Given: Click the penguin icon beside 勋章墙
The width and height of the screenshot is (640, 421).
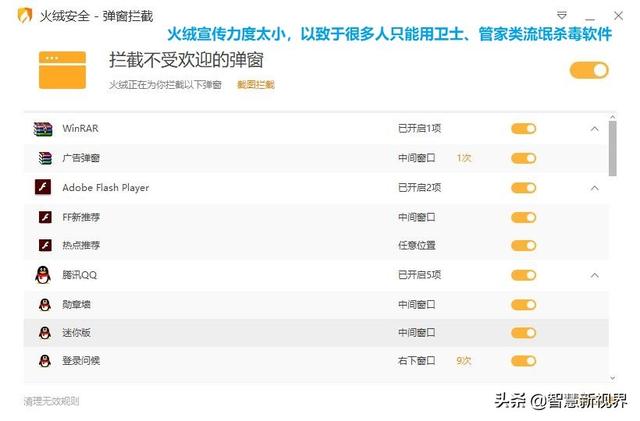Looking at the screenshot, I should (x=45, y=305).
